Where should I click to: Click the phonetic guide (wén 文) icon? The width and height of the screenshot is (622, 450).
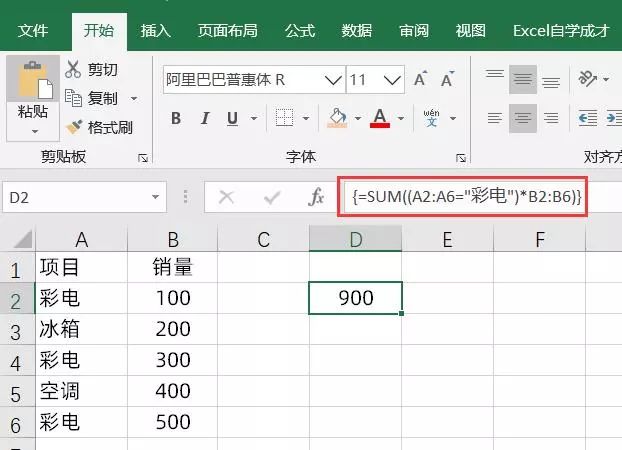(x=432, y=118)
